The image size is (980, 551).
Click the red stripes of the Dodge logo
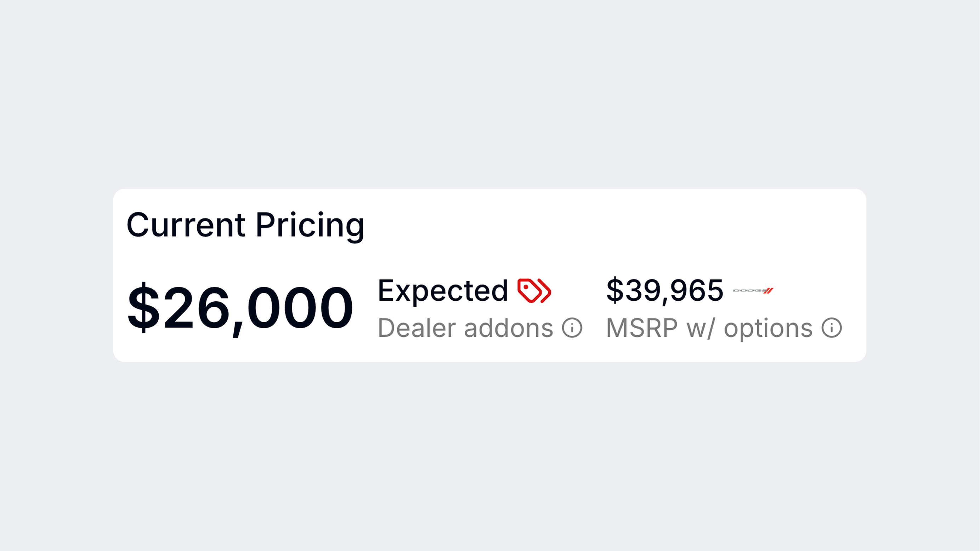click(769, 290)
